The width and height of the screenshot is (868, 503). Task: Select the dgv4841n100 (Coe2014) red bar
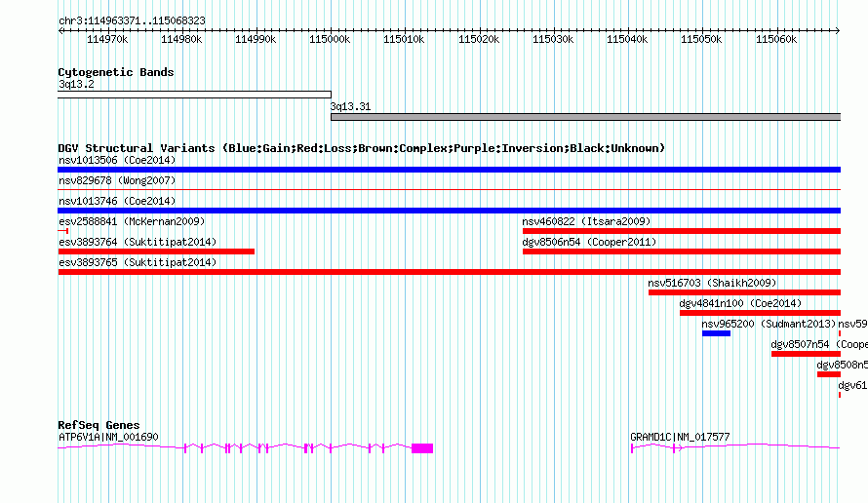(760, 313)
